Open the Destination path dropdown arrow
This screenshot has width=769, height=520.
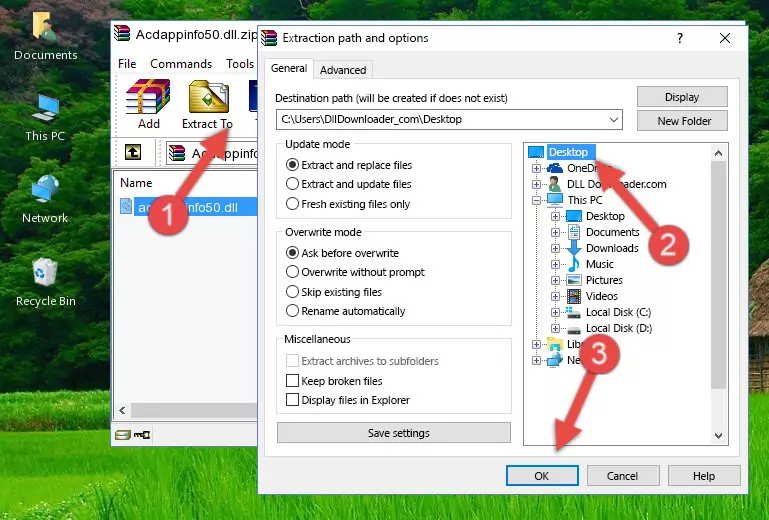tap(614, 119)
